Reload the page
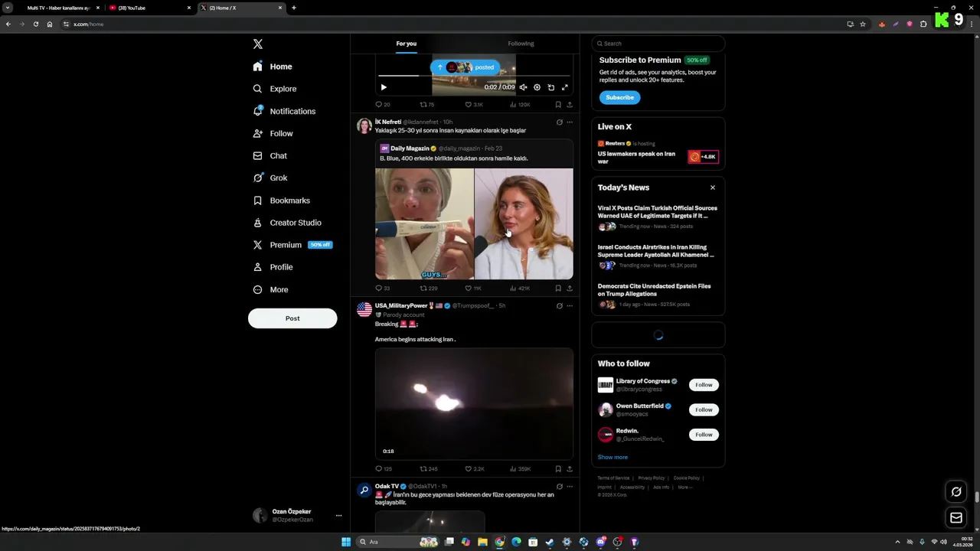This screenshot has width=980, height=551. click(x=35, y=24)
